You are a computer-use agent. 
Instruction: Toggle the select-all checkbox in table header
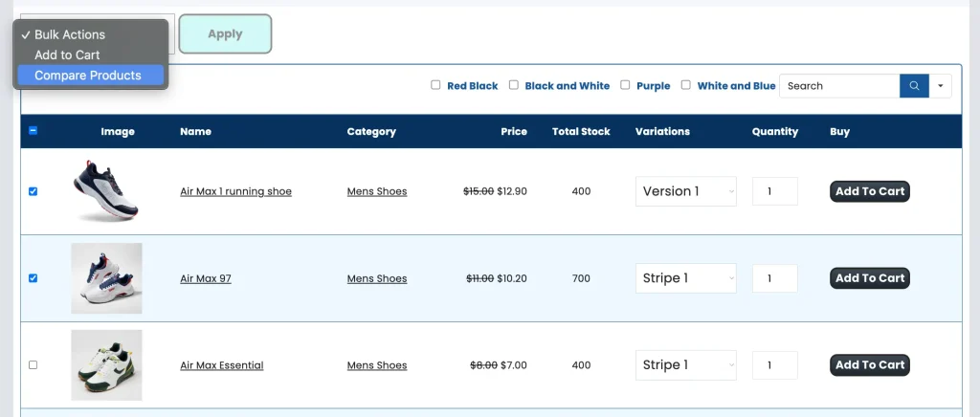(33, 131)
